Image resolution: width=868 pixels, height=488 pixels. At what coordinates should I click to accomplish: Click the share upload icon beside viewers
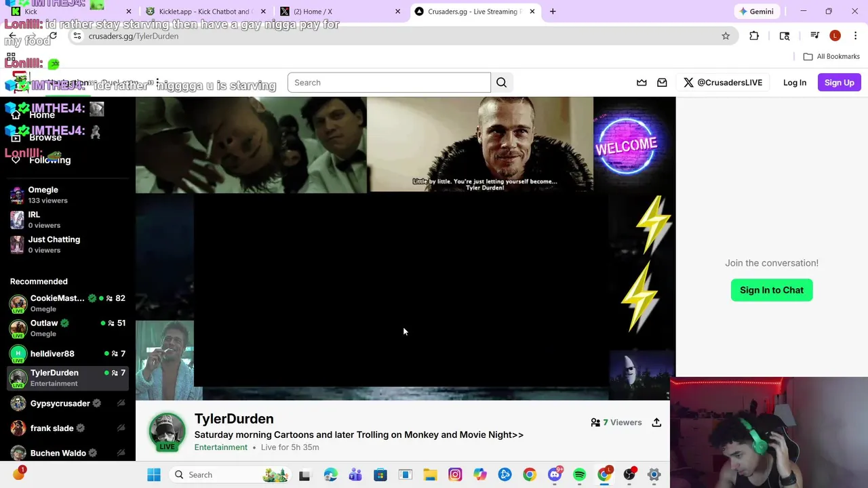656,422
